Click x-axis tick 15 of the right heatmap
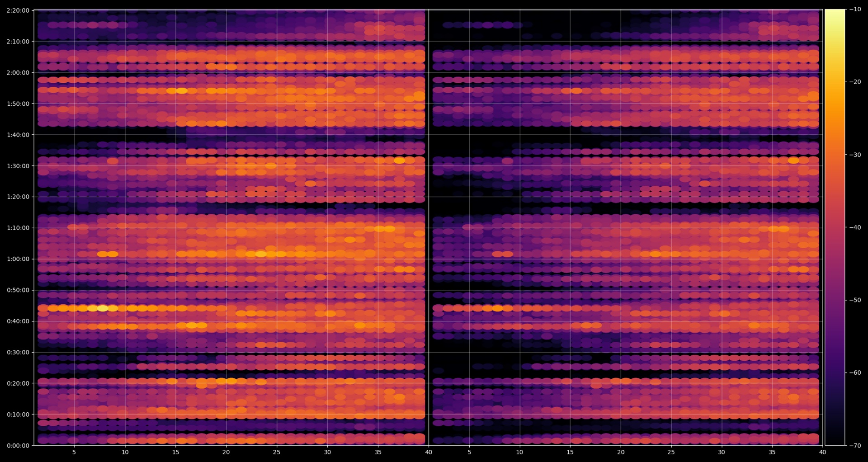Viewport: 868px width, 462px height. 570,452
